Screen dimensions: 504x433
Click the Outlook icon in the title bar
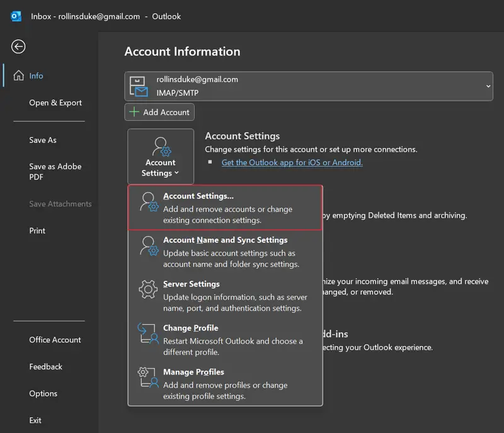coord(16,16)
